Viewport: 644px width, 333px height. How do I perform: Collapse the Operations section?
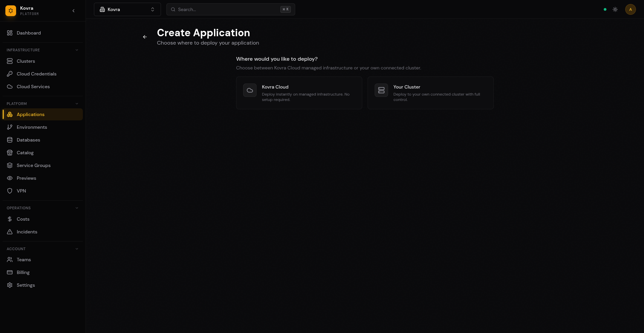pos(77,208)
